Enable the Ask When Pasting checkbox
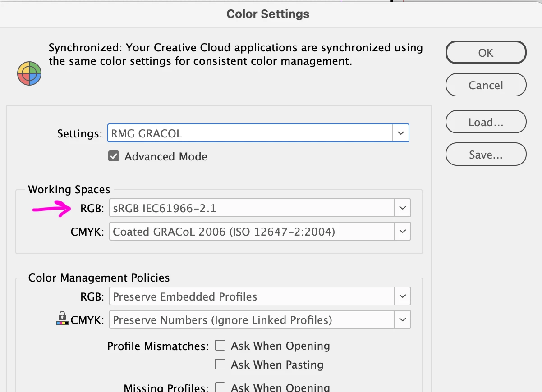The width and height of the screenshot is (542, 392). (220, 365)
